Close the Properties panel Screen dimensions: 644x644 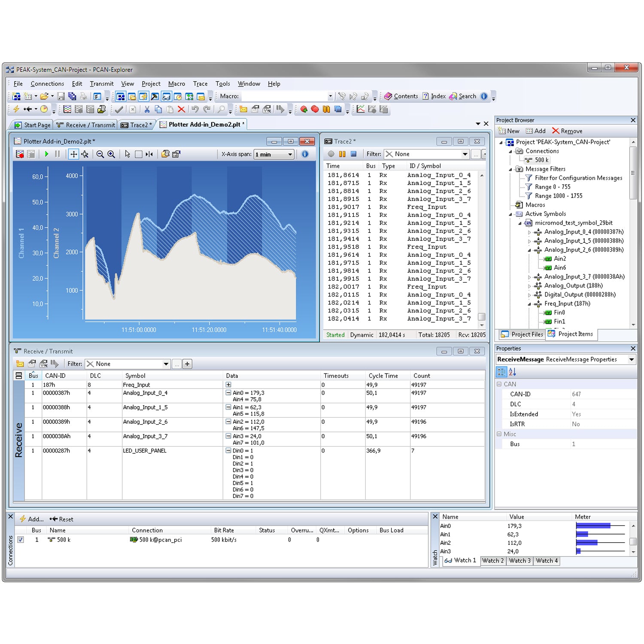[633, 349]
